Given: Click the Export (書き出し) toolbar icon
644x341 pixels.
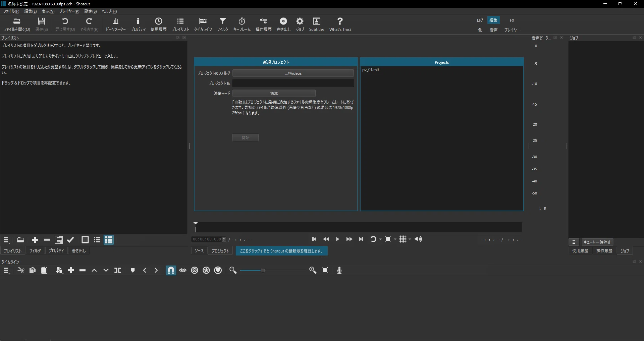Looking at the screenshot, I should pos(283,24).
